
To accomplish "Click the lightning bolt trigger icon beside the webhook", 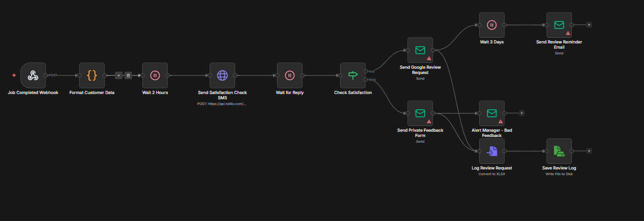I will tap(14, 75).
